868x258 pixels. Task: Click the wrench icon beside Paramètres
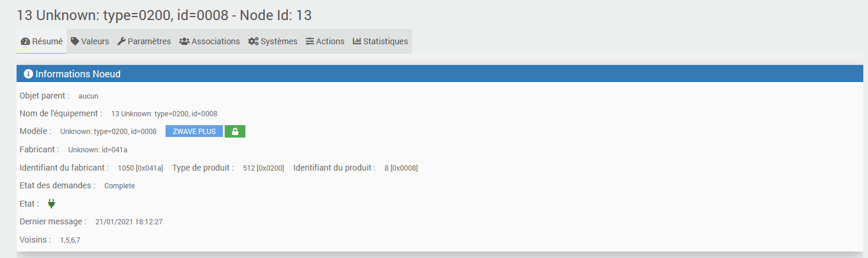pyautogui.click(x=121, y=41)
